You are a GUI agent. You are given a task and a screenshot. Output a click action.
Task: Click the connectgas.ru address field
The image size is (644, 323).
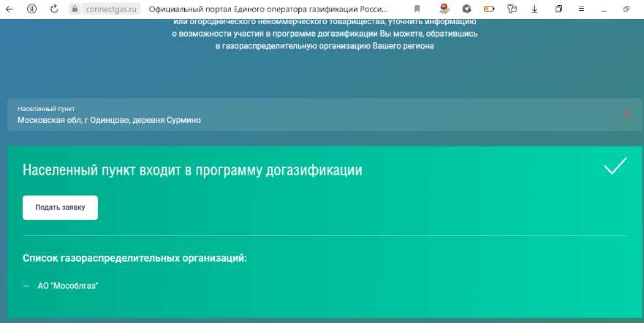point(111,9)
